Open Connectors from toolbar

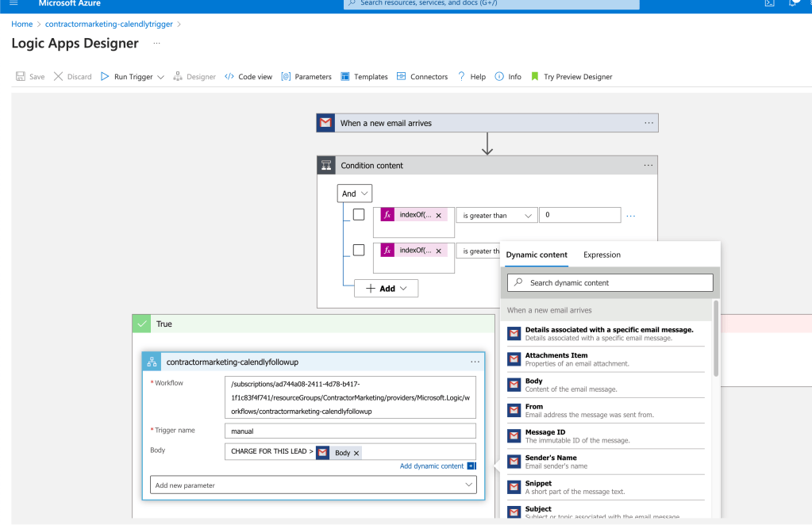(x=422, y=77)
